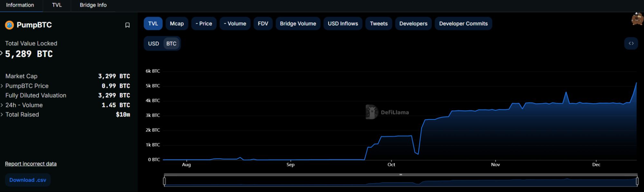This screenshot has height=192, width=644.
Task: Click the Oct label on chart axis
Action: [391, 165]
